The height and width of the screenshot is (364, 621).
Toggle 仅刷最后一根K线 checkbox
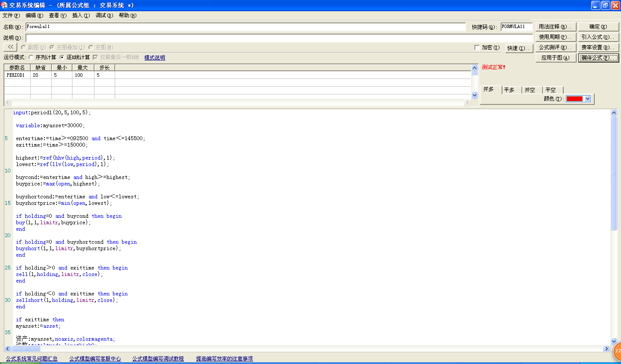click(x=95, y=57)
